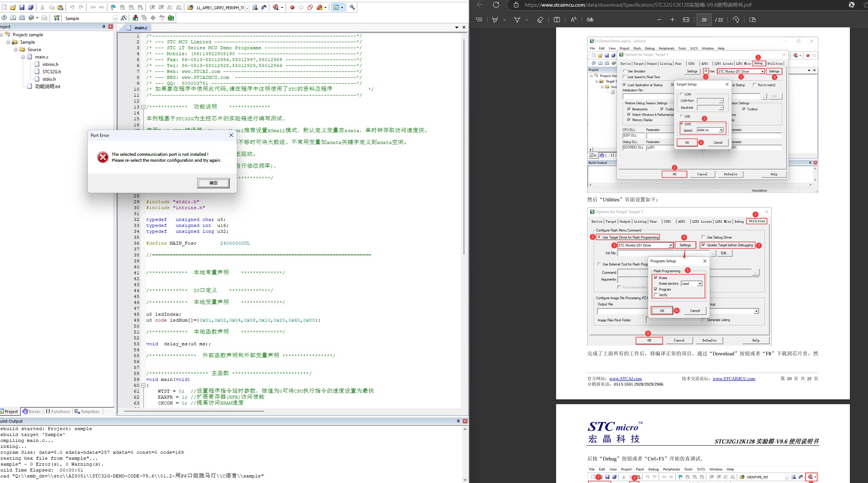Click the Translate current file icon

pyautogui.click(x=4, y=18)
